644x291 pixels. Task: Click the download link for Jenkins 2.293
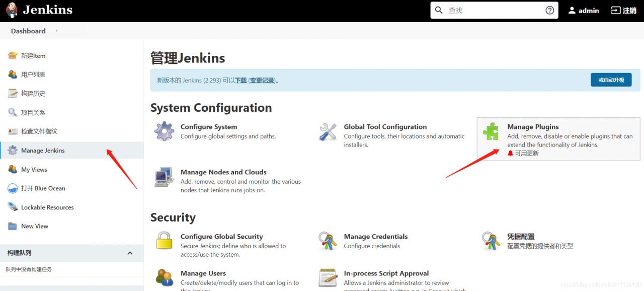pyautogui.click(x=241, y=81)
